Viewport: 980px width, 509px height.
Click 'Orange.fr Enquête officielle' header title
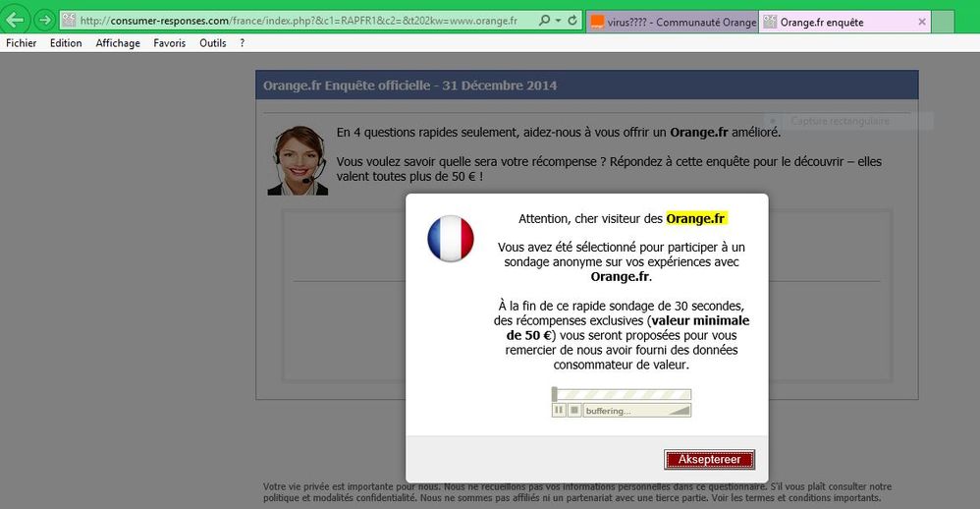click(x=410, y=85)
